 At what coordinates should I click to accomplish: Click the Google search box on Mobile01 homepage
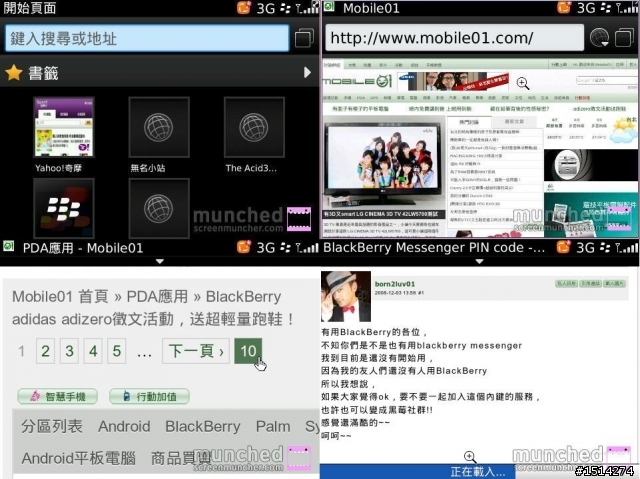[x=606, y=80]
